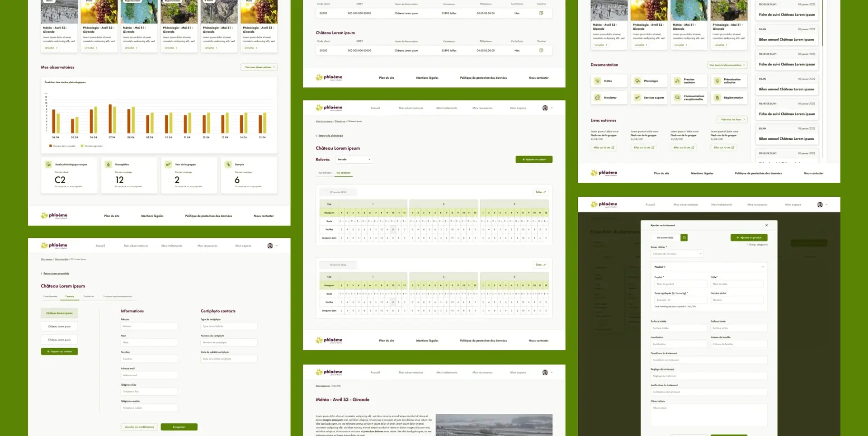Viewport: 868px width, 436px height.
Task: Click the Numéro de certiphyto field
Action: 229,342
